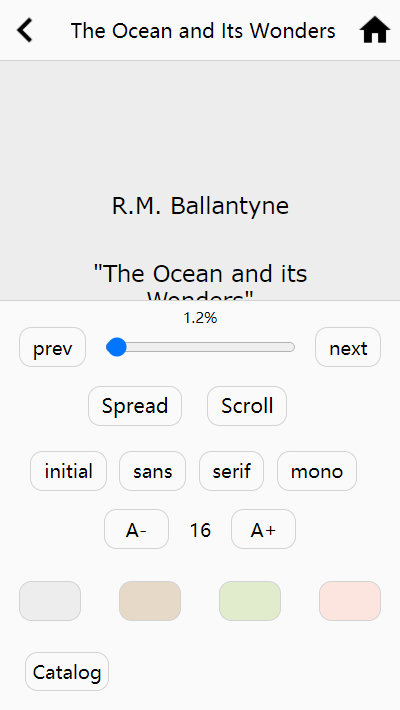400x710 pixels.
Task: Choose the mono font
Action: [x=317, y=471]
